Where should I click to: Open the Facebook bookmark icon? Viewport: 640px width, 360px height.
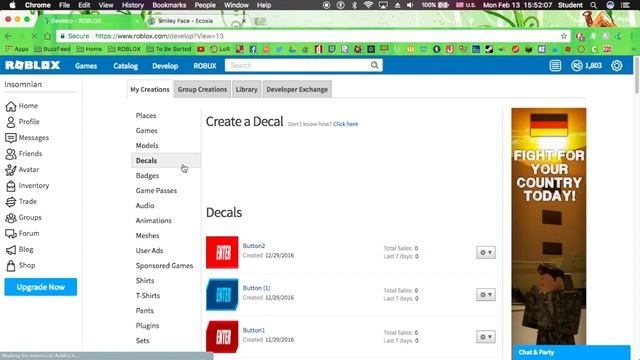[253, 49]
